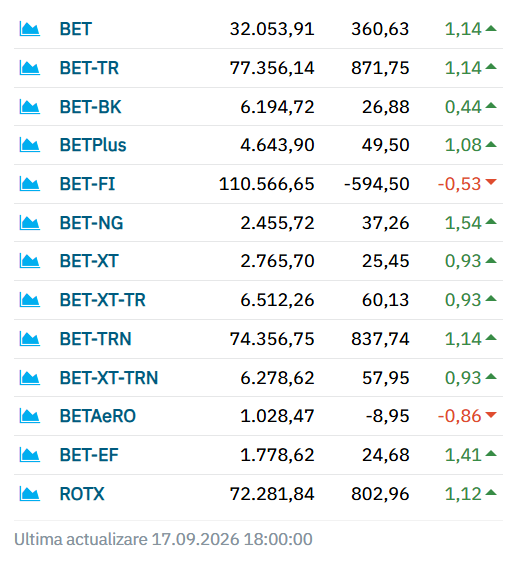Click the chart icon beside BET-BK
The width and height of the screenshot is (512, 565).
[30, 107]
